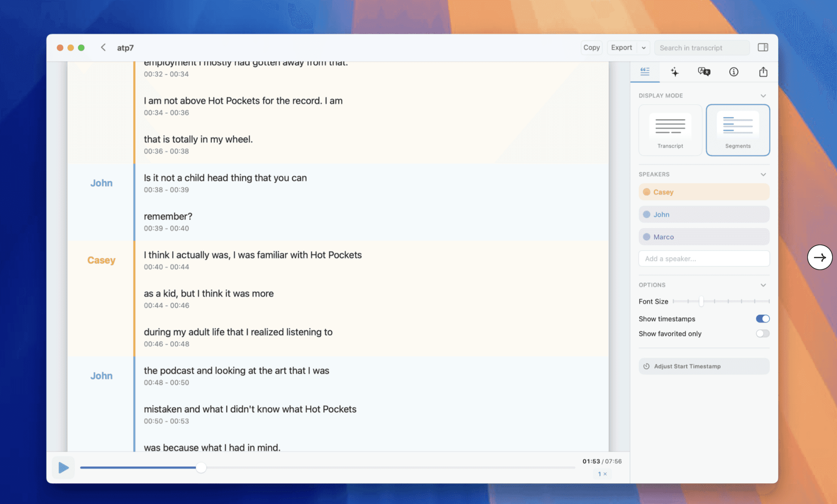
Task: Toggle the sidebar panel icon
Action: [x=763, y=48]
